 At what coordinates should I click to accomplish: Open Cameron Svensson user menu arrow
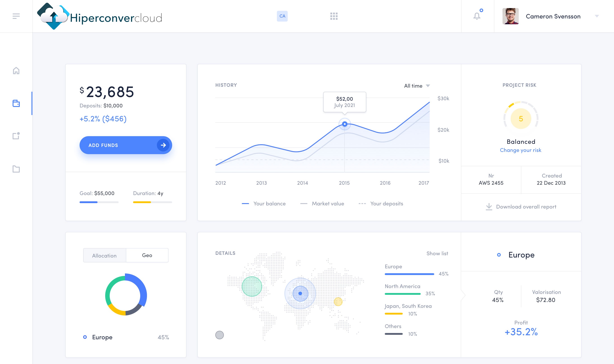click(597, 16)
